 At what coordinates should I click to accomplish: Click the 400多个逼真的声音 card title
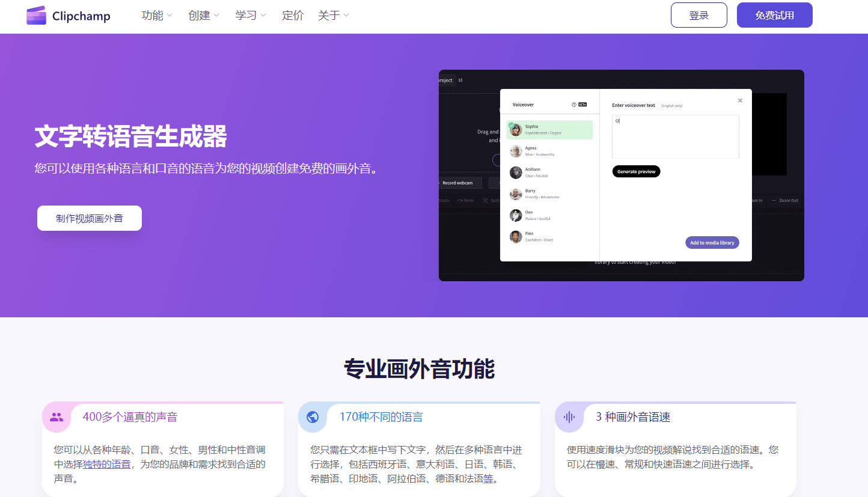pos(130,417)
